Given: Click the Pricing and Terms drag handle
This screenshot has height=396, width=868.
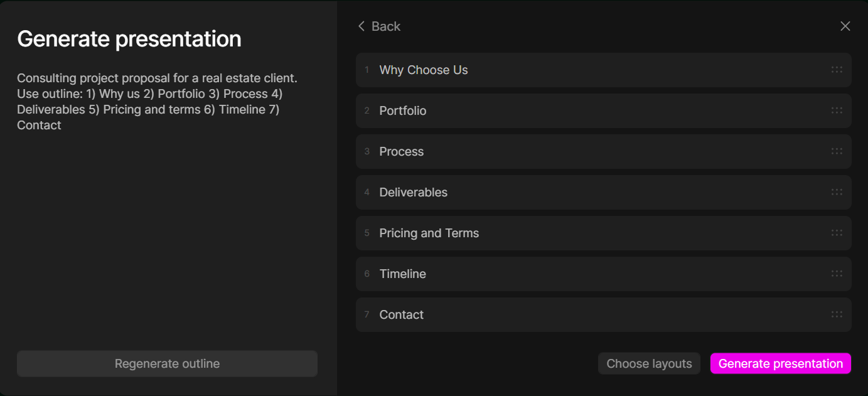Looking at the screenshot, I should point(837,233).
